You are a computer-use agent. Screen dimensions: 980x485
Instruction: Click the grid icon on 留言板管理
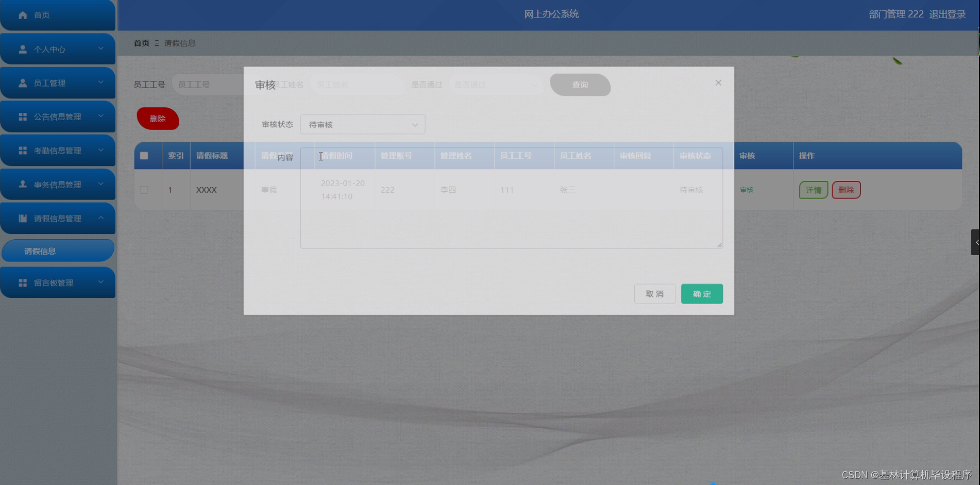(x=22, y=282)
